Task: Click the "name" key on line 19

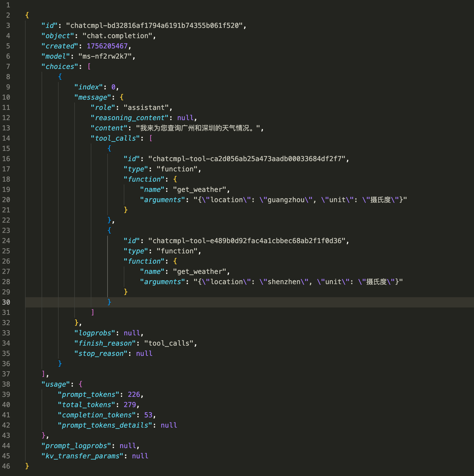Action: [x=152, y=190]
